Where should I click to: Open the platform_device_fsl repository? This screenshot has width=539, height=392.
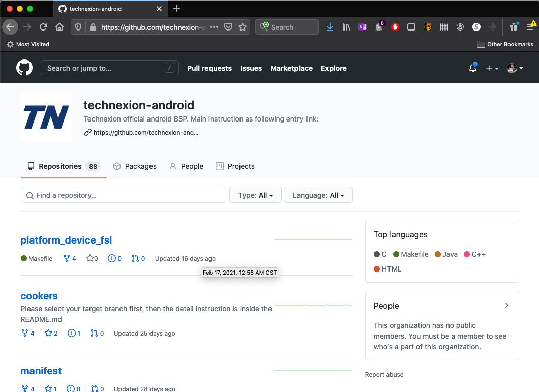66,239
